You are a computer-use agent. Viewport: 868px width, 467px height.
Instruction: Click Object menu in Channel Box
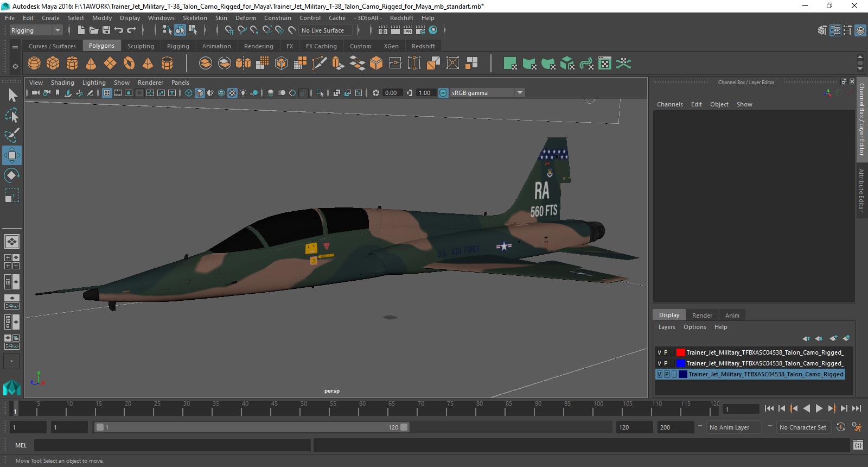pos(719,104)
